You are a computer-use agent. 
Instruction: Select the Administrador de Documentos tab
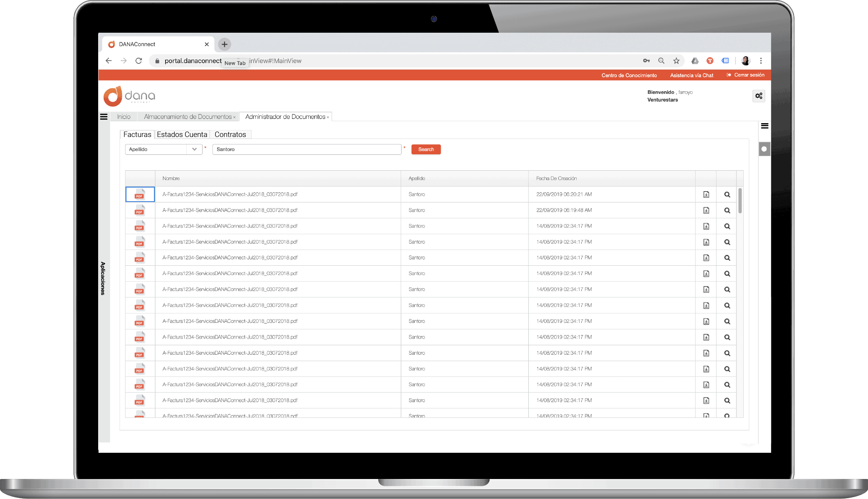pos(285,117)
